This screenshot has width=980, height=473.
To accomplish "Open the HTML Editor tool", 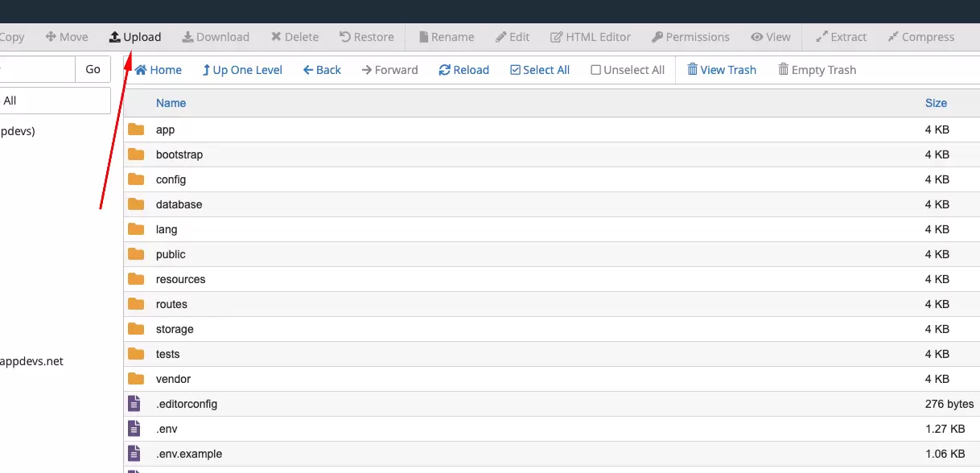I will point(591,37).
